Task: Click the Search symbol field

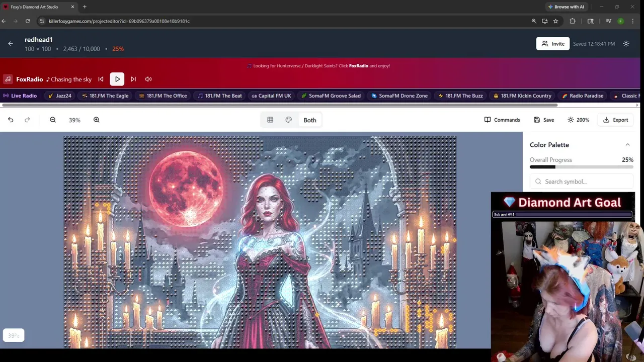Action: tap(582, 182)
